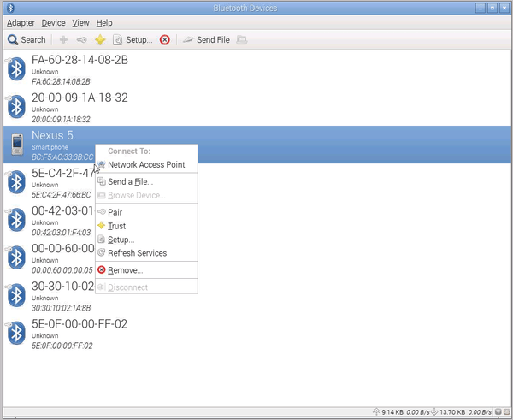Choose Pair from the context menu
The width and height of the screenshot is (513, 420).
[115, 212]
